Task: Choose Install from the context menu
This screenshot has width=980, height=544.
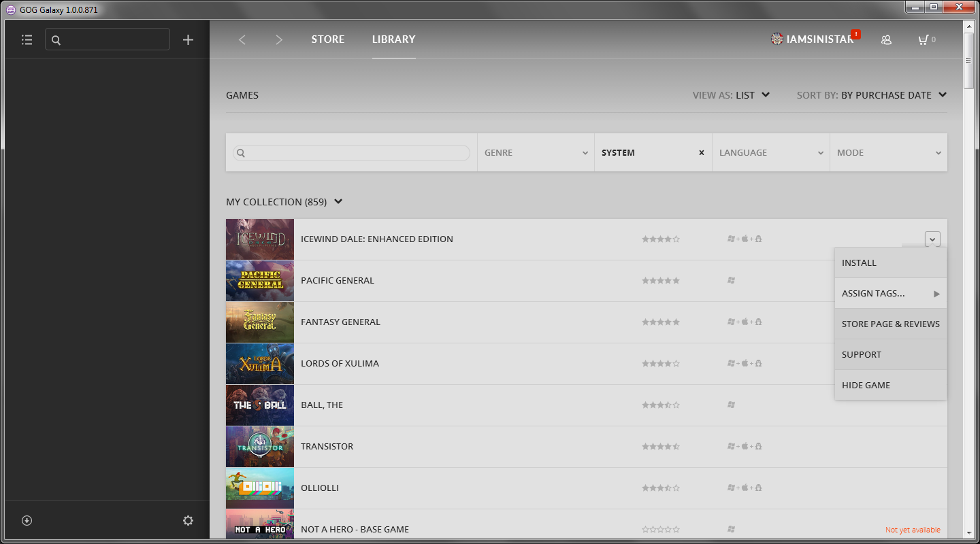Action: click(x=890, y=262)
